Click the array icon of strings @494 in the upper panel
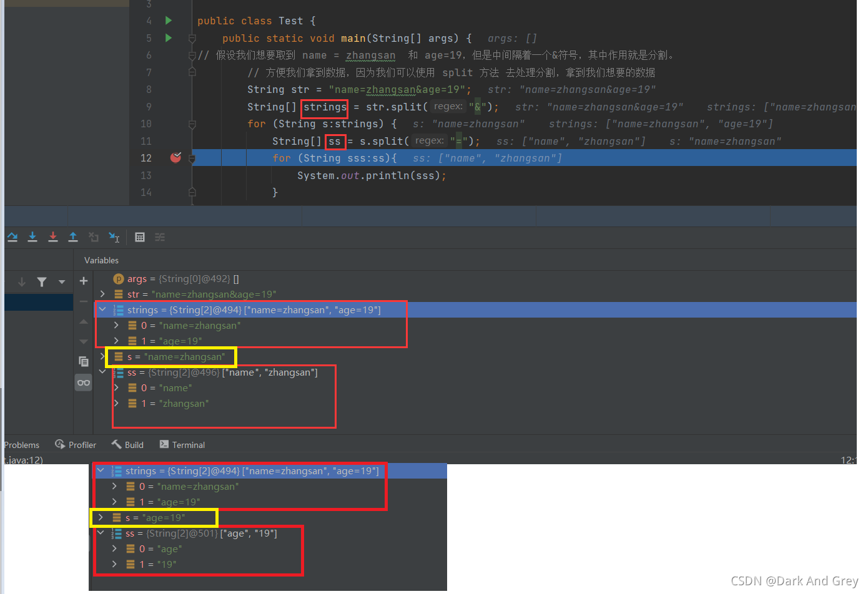Image resolution: width=868 pixels, height=594 pixels. [x=118, y=310]
